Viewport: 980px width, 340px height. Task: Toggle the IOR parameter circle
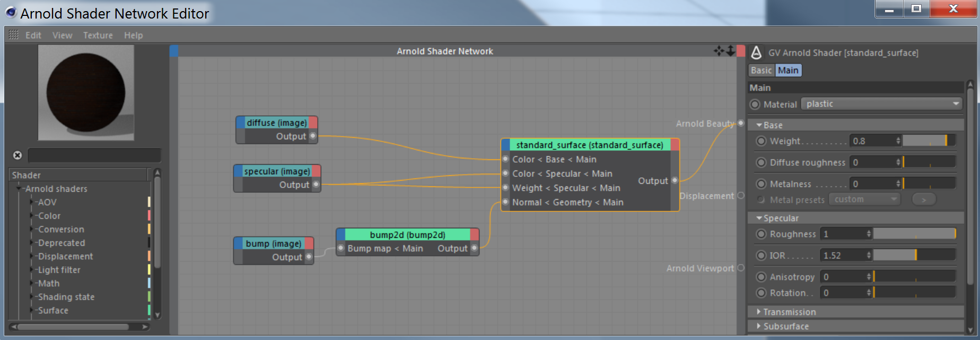(762, 255)
